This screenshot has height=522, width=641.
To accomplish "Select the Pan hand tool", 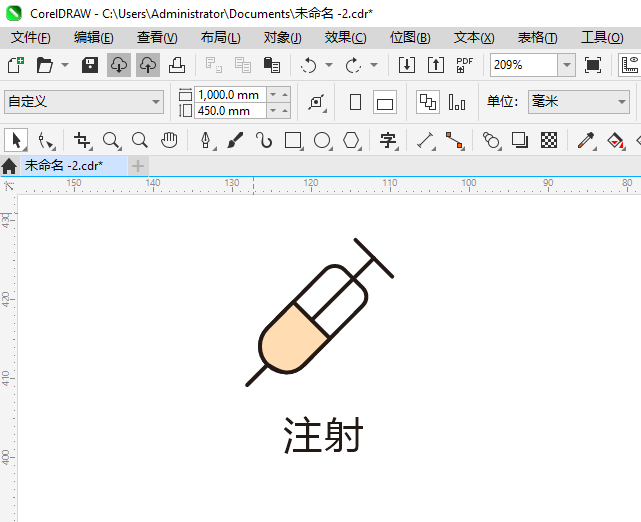I will click(169, 140).
